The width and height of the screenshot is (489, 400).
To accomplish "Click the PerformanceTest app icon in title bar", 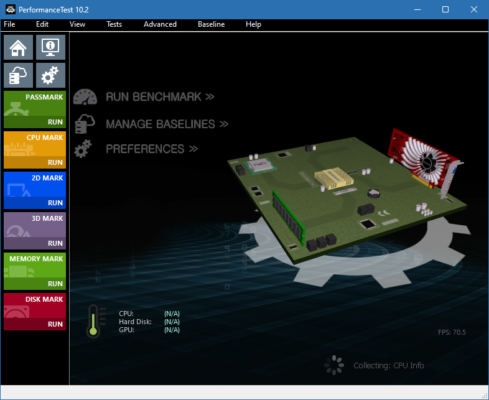I will (10, 9).
